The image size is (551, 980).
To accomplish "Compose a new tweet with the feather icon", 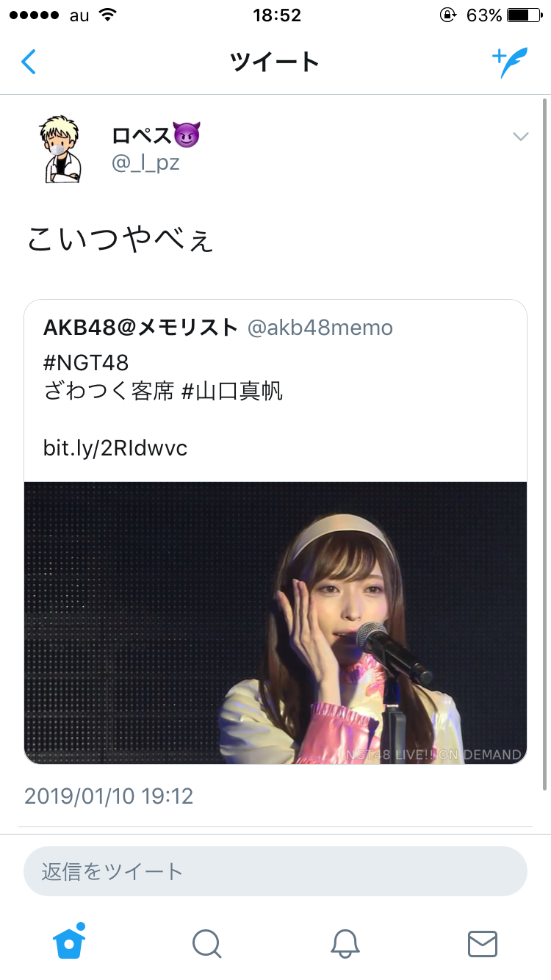I will point(510,62).
